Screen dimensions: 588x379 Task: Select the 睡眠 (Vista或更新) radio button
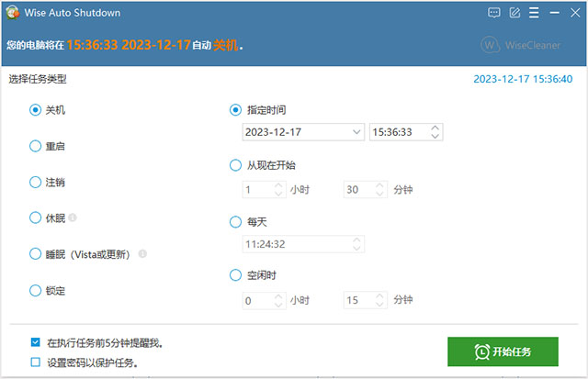click(35, 254)
